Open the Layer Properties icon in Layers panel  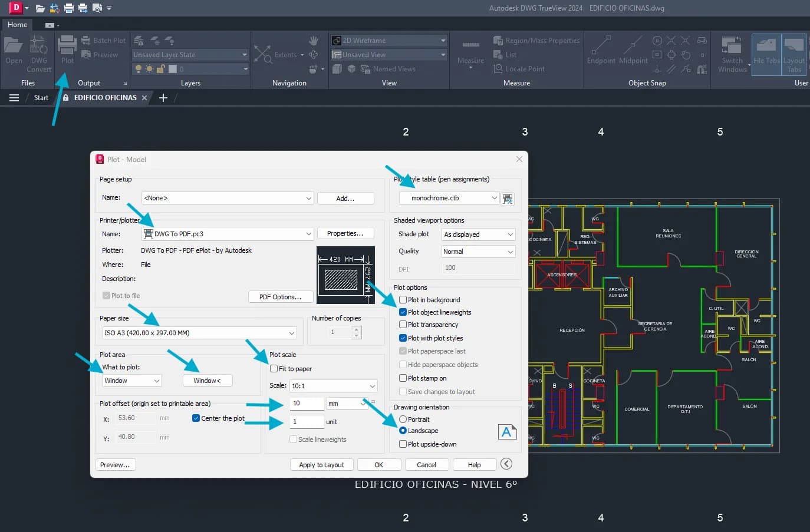click(139, 41)
